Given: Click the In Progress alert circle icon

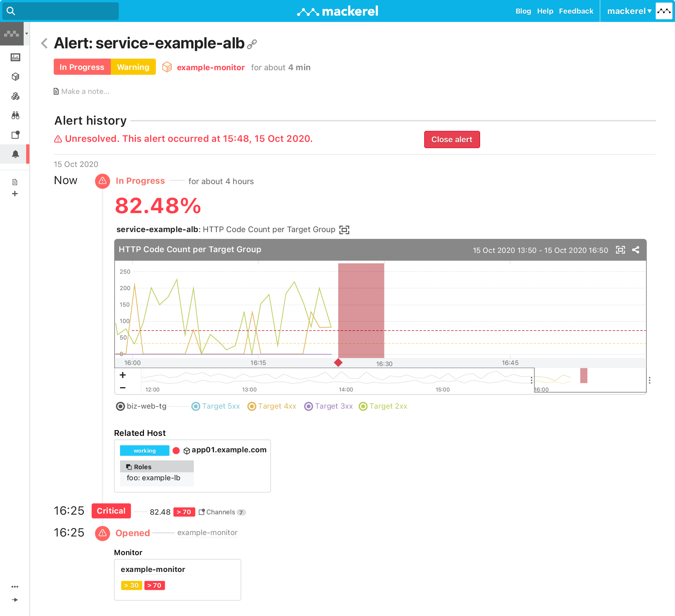Looking at the screenshot, I should [x=102, y=181].
